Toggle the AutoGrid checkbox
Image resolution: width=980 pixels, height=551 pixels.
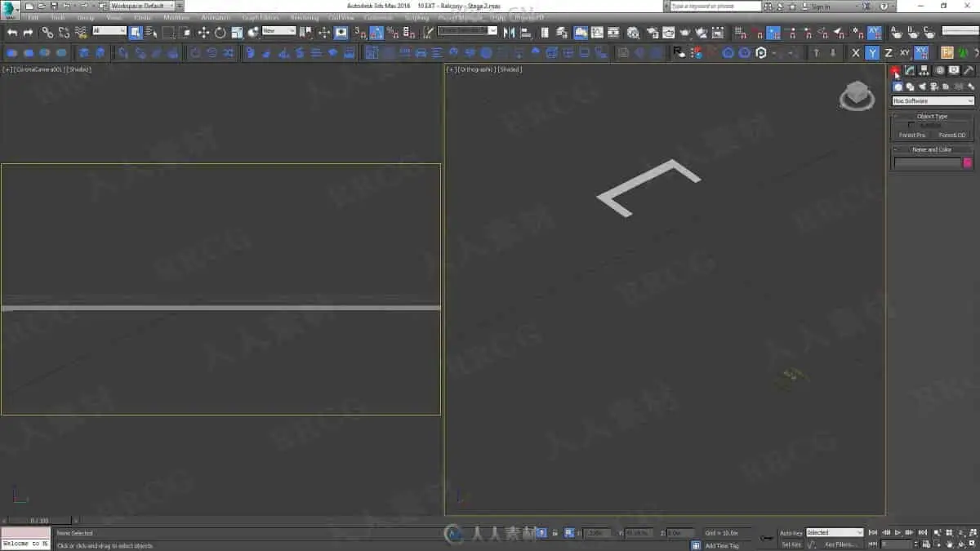point(912,125)
